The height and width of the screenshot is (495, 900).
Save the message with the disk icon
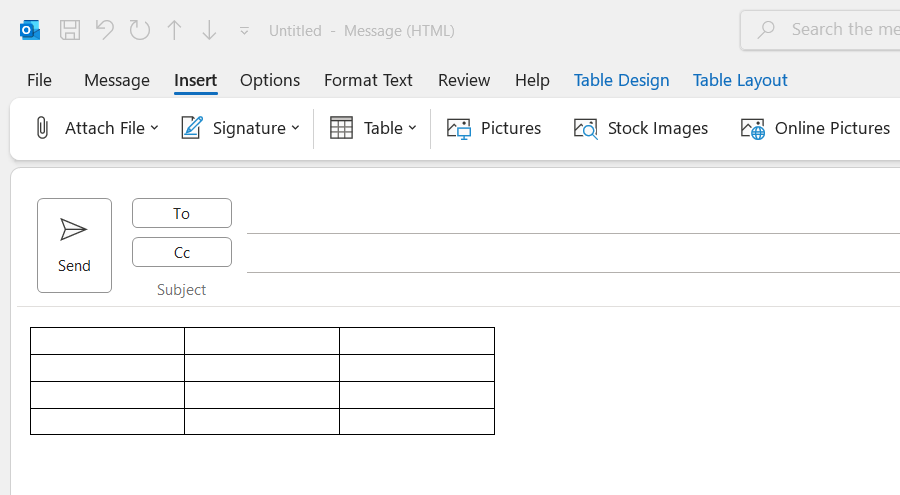70,30
